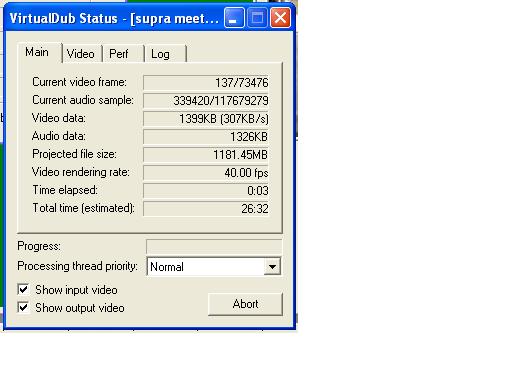This screenshot has width=512, height=384.
Task: Toggle the Show output video checkbox
Action: (x=23, y=307)
